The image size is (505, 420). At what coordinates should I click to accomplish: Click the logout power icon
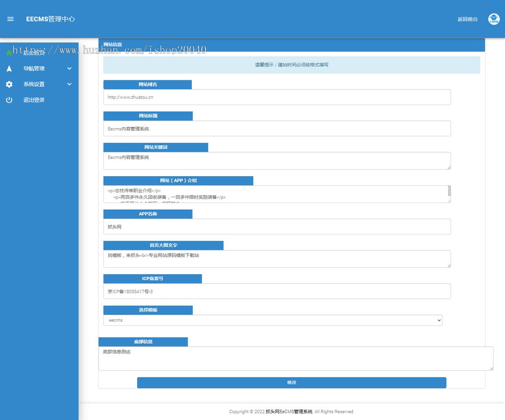coord(9,100)
